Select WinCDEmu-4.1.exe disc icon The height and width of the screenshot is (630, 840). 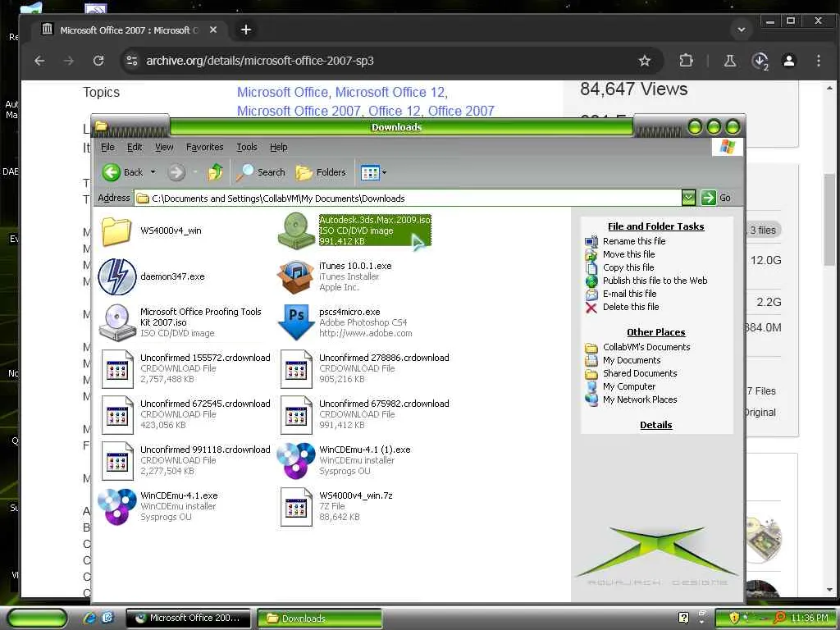(x=117, y=507)
